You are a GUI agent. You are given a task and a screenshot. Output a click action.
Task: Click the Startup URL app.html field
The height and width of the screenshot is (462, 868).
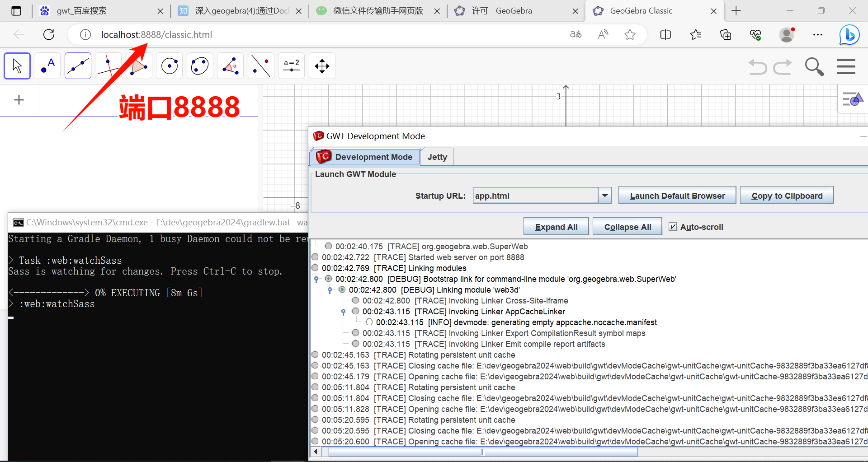(x=535, y=196)
